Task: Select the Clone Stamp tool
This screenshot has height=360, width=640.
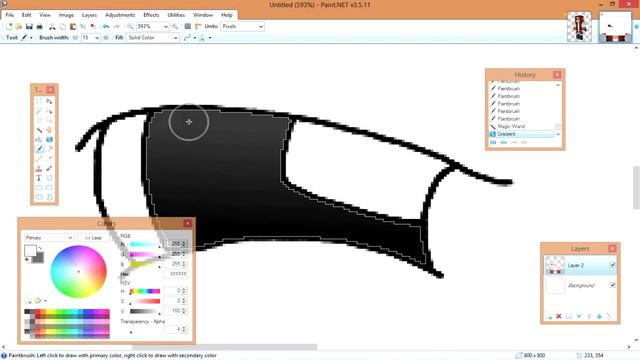Action: (39, 168)
